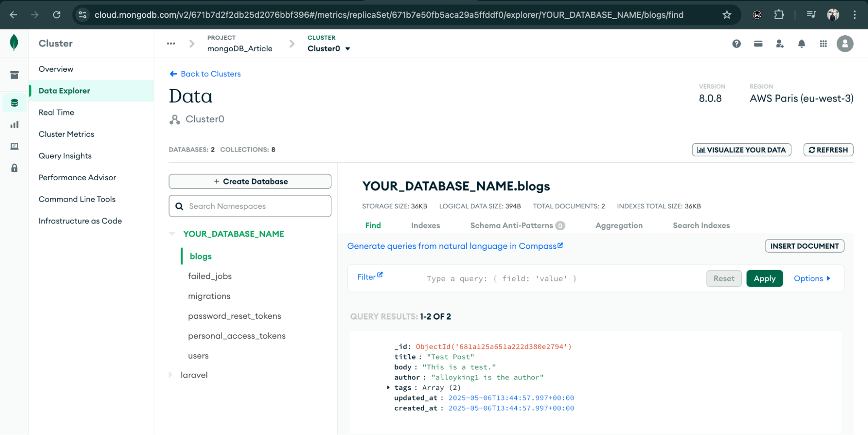
Task: Select the blogs collection
Action: (x=201, y=256)
